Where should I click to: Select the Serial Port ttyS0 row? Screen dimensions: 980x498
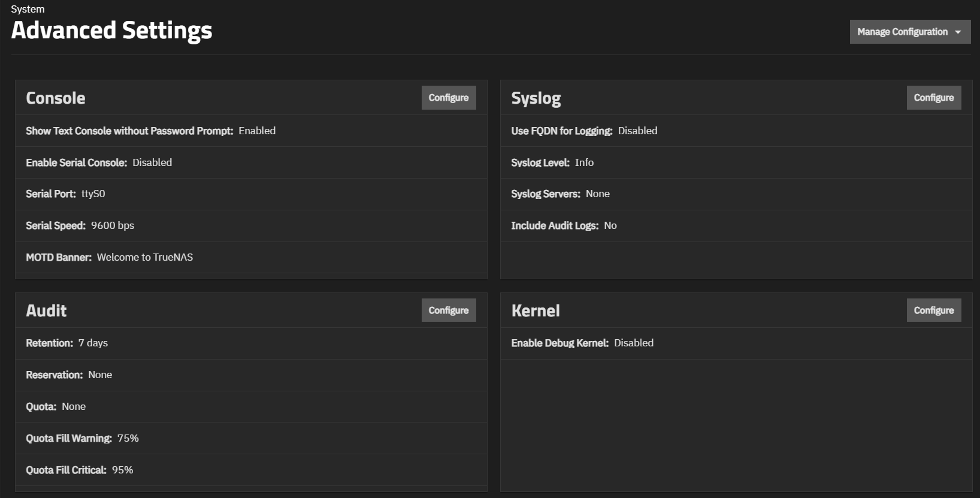pyautogui.click(x=65, y=194)
